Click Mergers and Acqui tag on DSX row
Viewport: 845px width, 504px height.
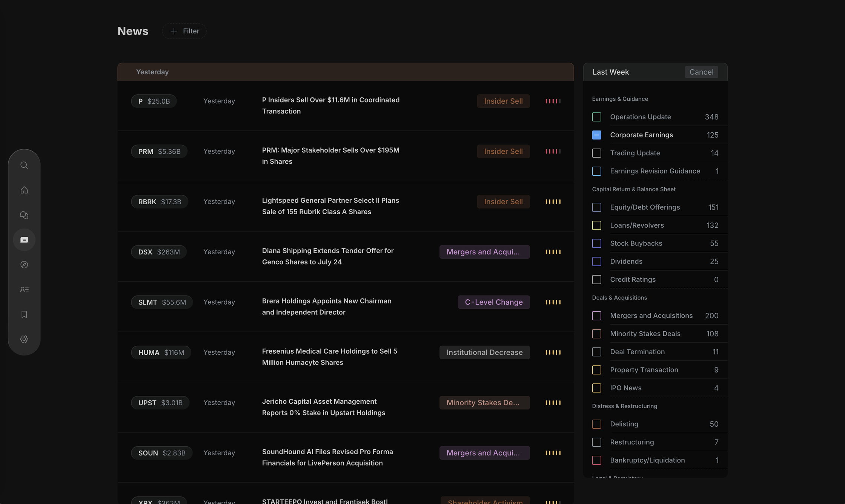484,252
